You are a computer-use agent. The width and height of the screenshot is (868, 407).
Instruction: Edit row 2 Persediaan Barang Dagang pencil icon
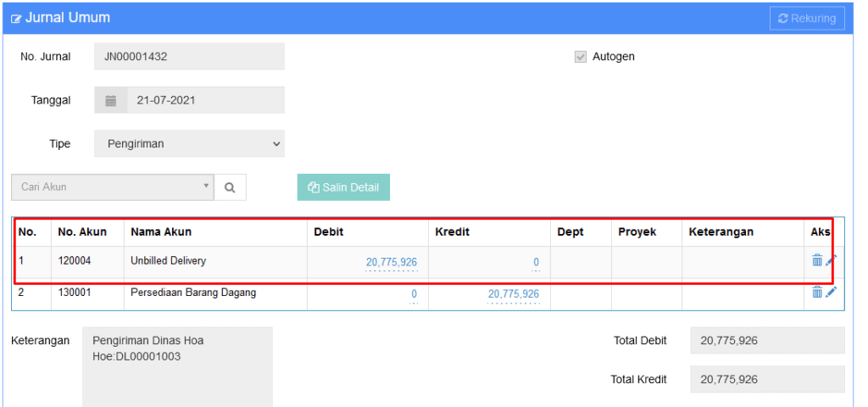[831, 292]
